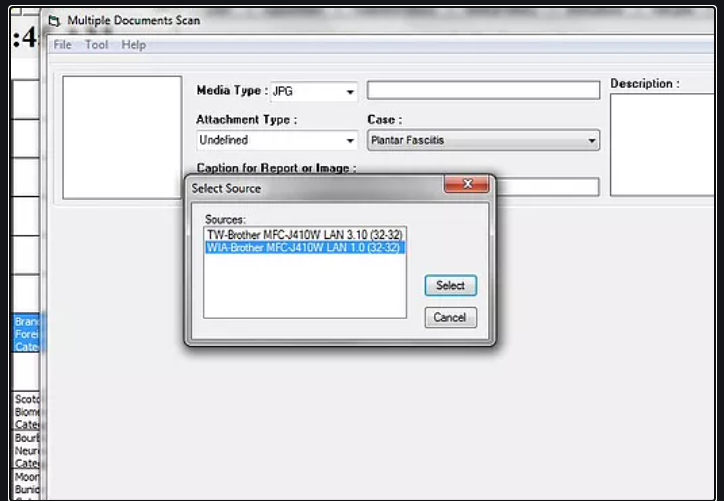Viewport: 724px width, 501px height.
Task: Open the Help menu
Action: (x=133, y=45)
